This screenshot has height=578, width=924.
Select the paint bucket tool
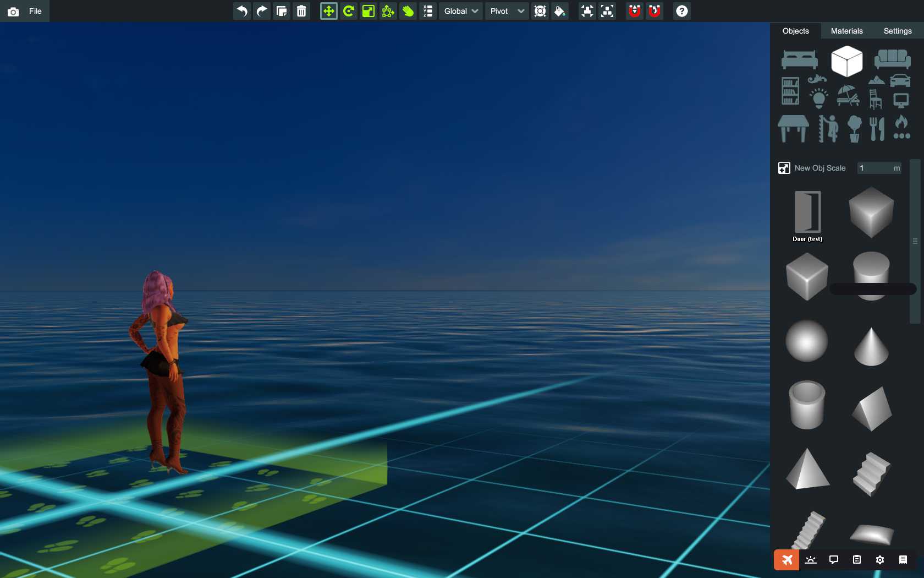[560, 11]
